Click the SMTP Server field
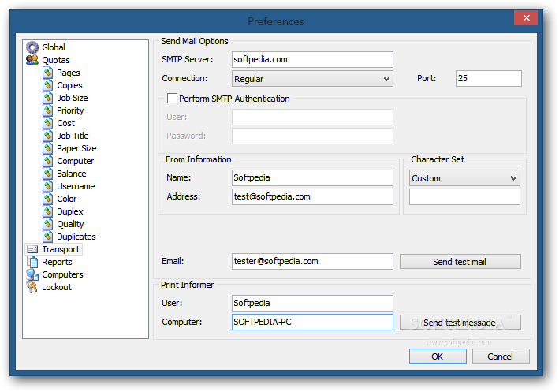Viewport: 559px width, 392px height. 312,59
